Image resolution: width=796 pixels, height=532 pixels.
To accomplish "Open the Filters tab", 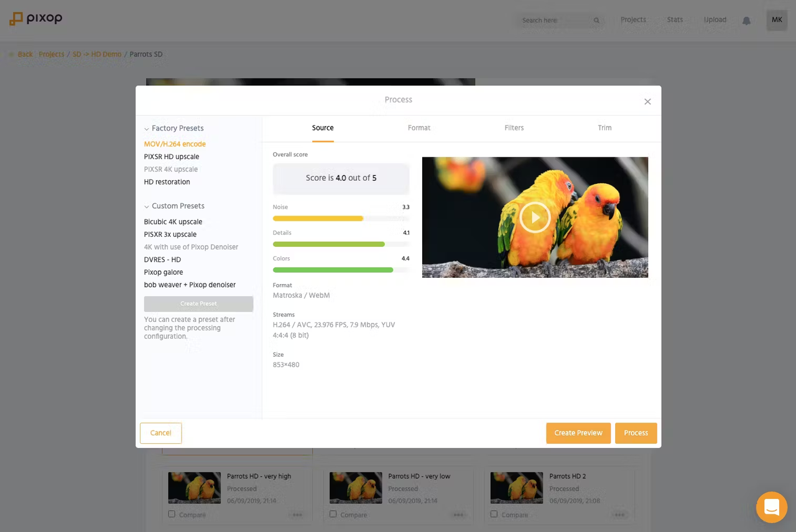I will click(514, 127).
